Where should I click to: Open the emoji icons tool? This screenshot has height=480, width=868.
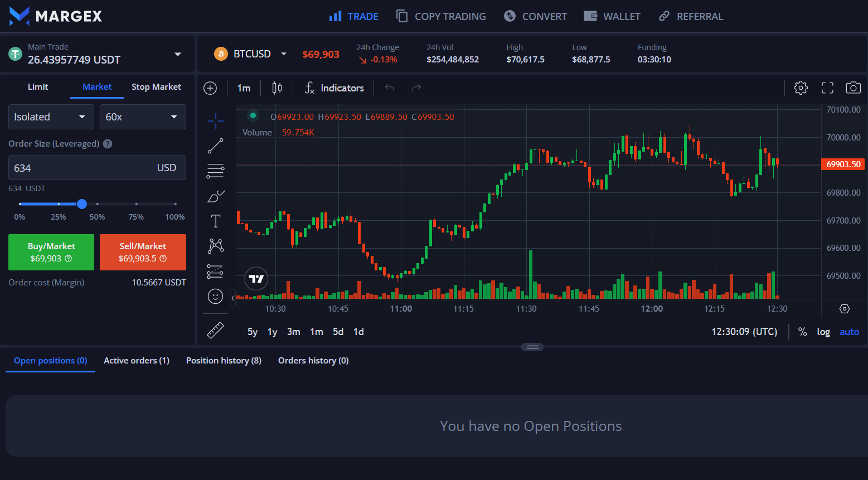[x=215, y=296]
